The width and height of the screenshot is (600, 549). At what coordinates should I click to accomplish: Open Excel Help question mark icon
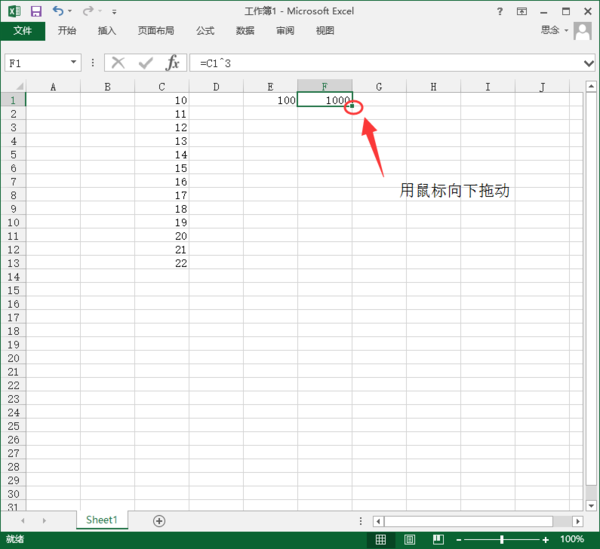click(x=499, y=11)
